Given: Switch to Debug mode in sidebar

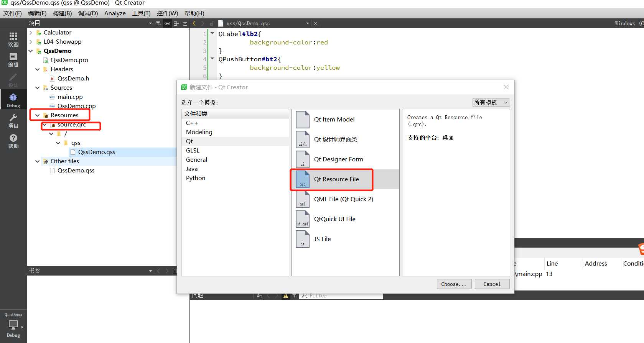Looking at the screenshot, I should point(13,100).
